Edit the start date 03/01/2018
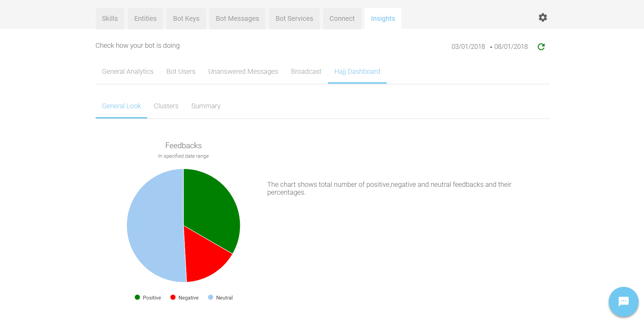 coord(468,46)
